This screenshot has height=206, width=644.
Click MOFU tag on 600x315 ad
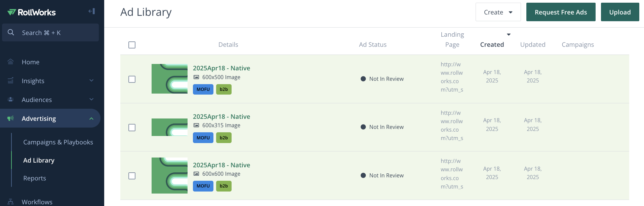coord(203,138)
